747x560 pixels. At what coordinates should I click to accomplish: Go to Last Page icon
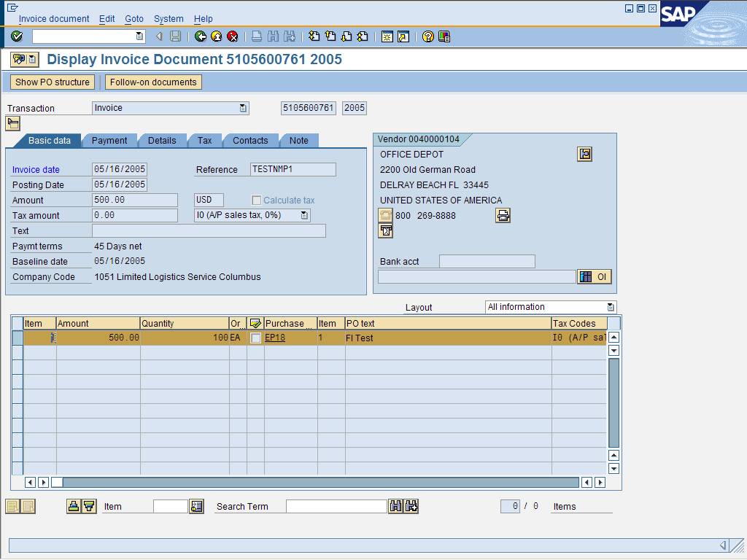tap(363, 36)
